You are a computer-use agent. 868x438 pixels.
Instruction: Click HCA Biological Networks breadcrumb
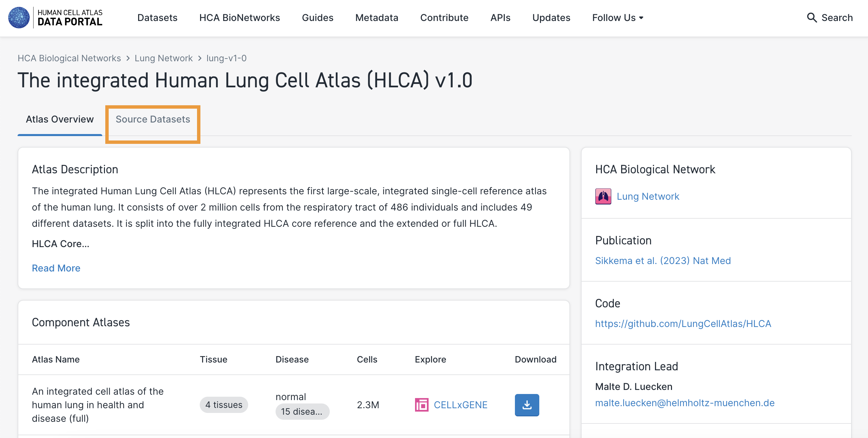[x=69, y=58]
